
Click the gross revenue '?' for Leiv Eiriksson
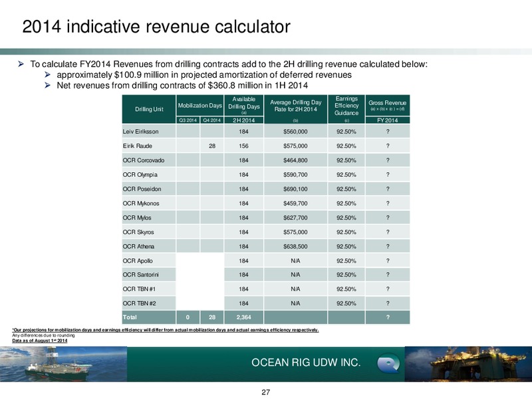pos(388,132)
